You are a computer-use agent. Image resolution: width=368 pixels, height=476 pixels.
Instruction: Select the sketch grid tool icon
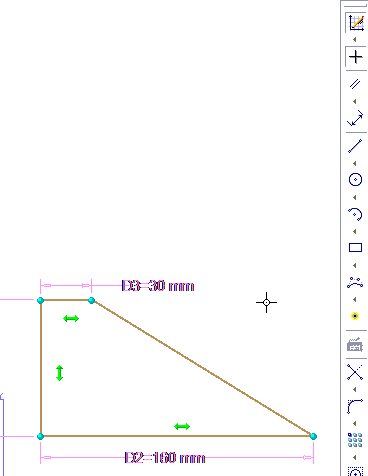coord(356,23)
